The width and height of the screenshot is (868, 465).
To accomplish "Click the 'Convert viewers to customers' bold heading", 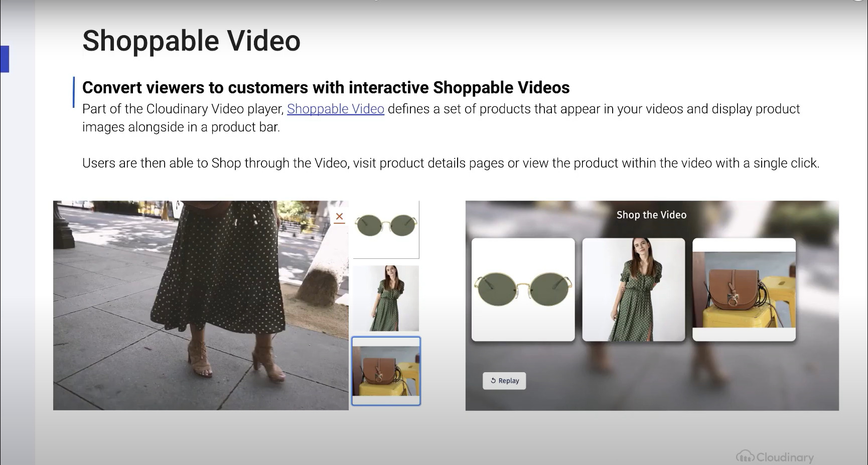I will (x=326, y=87).
